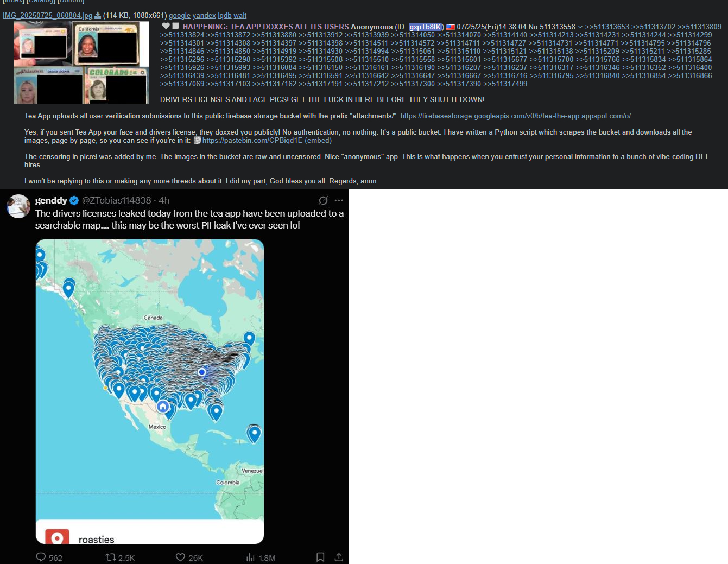Click the Mexico label on the map
Image resolution: width=728 pixels, height=564 pixels.
coord(157,427)
